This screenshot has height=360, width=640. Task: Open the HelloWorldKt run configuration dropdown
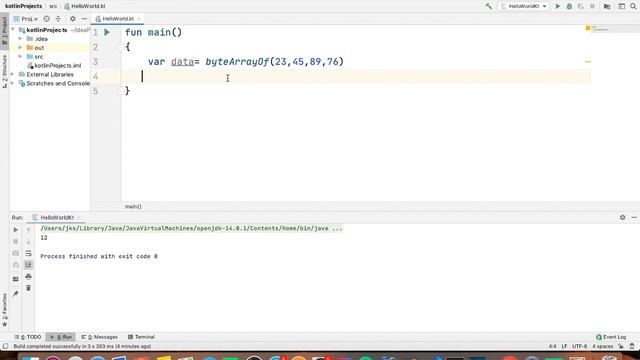click(524, 6)
